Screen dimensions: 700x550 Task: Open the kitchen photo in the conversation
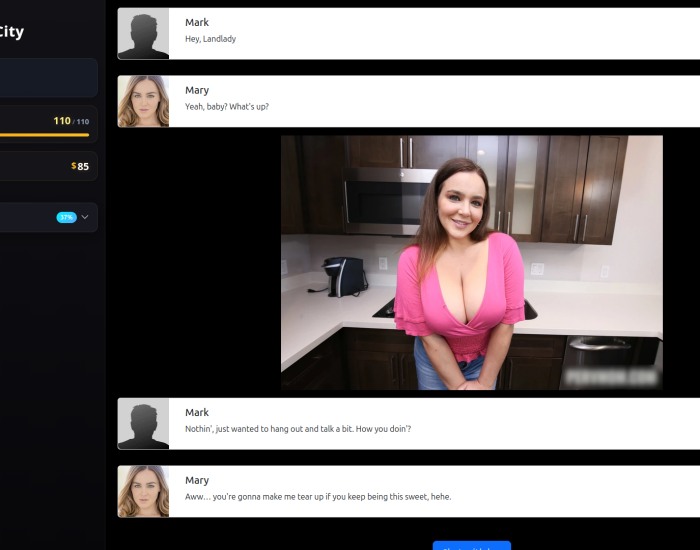point(471,262)
